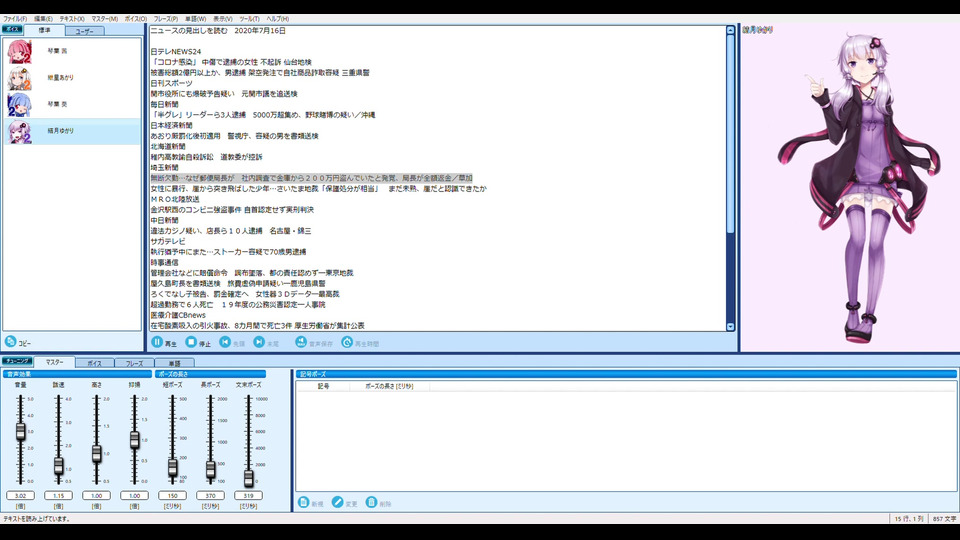Image resolution: width=960 pixels, height=540 pixels.
Task: Open the ファイル(F) menu
Action: 15,19
